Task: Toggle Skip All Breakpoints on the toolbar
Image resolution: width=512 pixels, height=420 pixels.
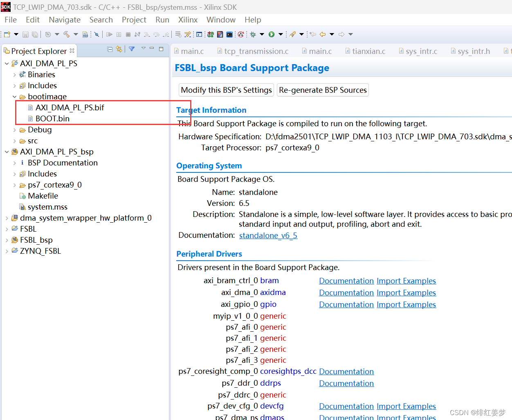Action: (97, 34)
